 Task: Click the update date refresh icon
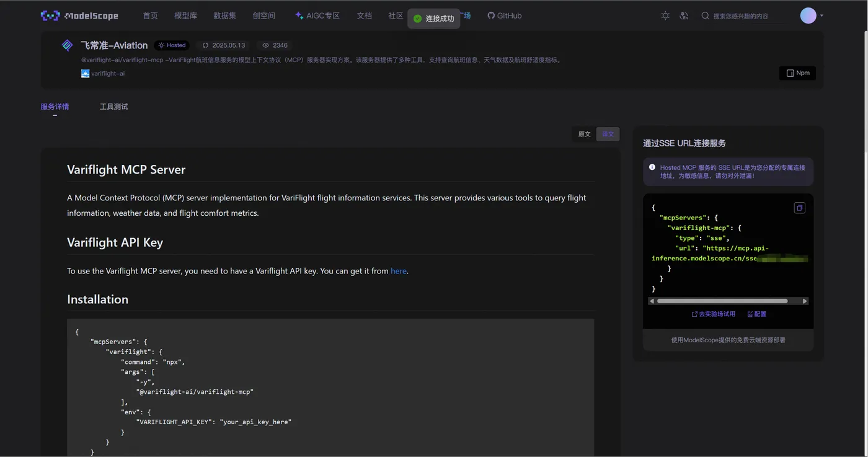[x=206, y=45]
